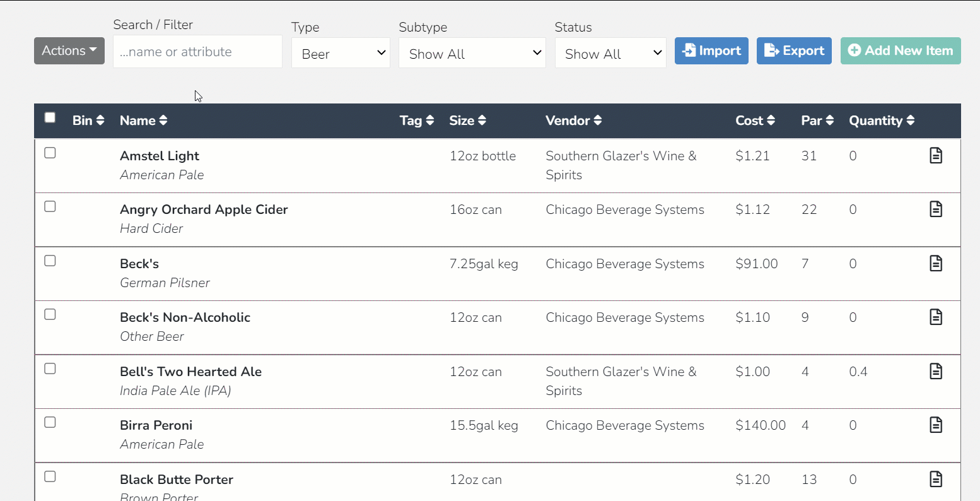Sort the table by Quantity column
980x501 pixels.
[x=882, y=121]
